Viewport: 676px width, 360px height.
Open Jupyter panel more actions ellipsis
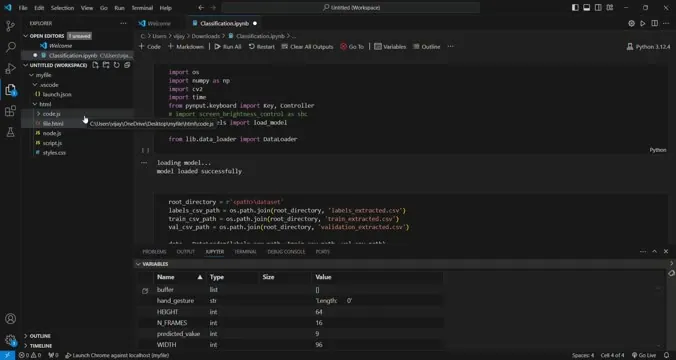click(643, 251)
